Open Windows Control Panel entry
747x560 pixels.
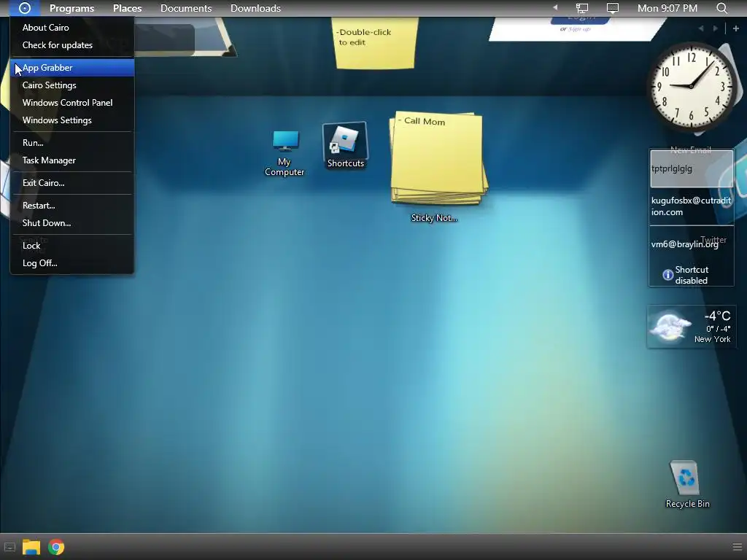[x=72, y=103]
